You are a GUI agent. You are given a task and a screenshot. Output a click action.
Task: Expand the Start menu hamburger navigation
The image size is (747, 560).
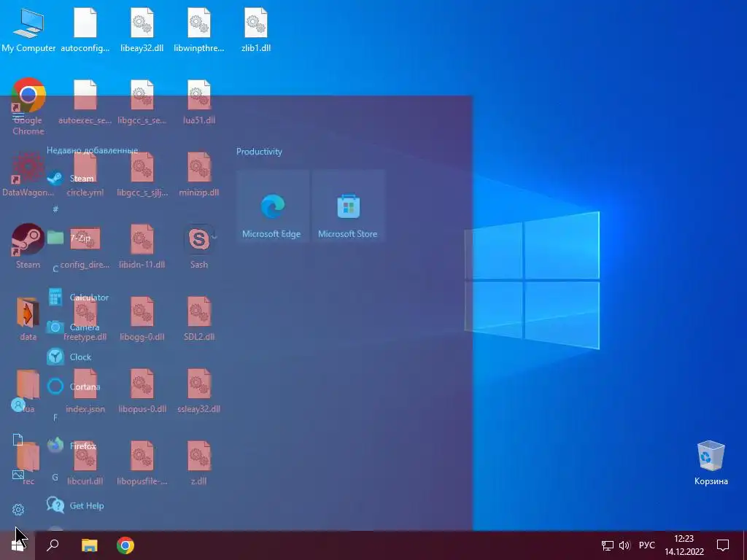pyautogui.click(x=18, y=115)
